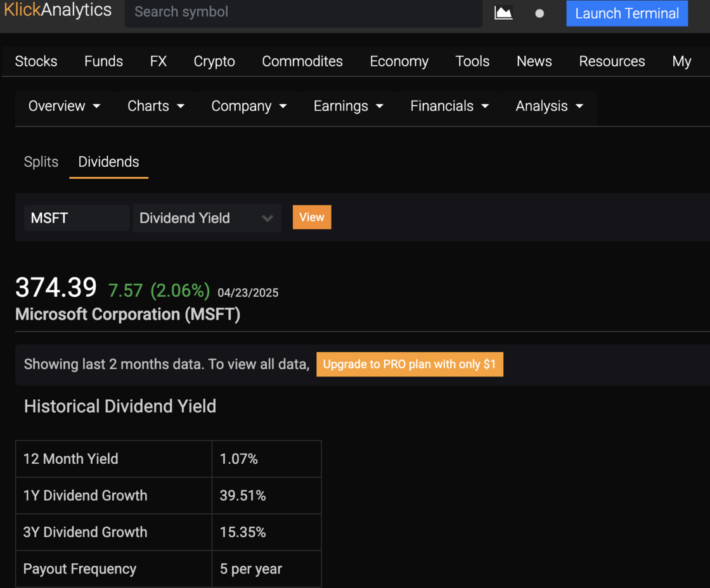Click the 374.39 stock price
This screenshot has height=588, width=710.
(x=56, y=288)
